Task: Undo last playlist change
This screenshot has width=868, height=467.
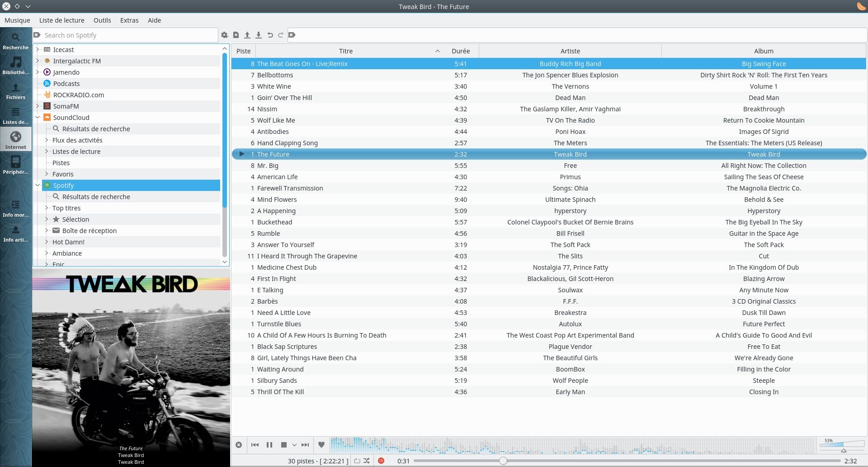Action: click(270, 35)
